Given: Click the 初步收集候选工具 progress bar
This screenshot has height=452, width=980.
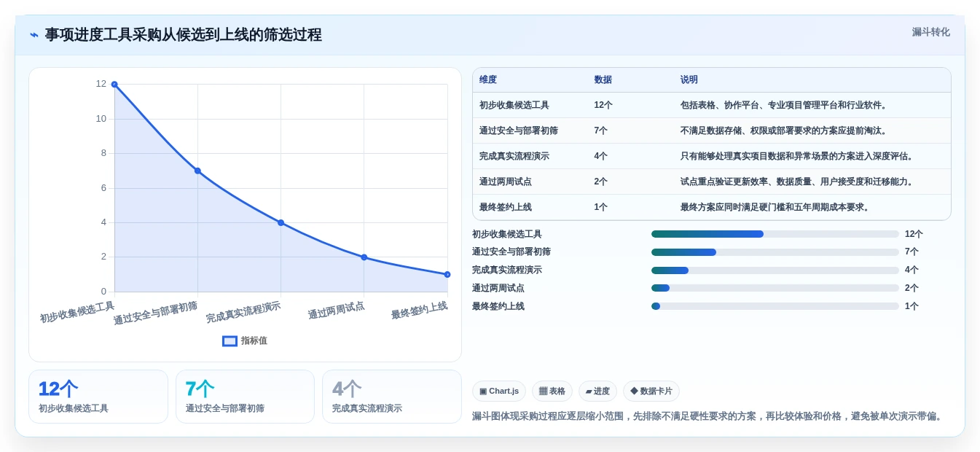Looking at the screenshot, I should tap(775, 234).
